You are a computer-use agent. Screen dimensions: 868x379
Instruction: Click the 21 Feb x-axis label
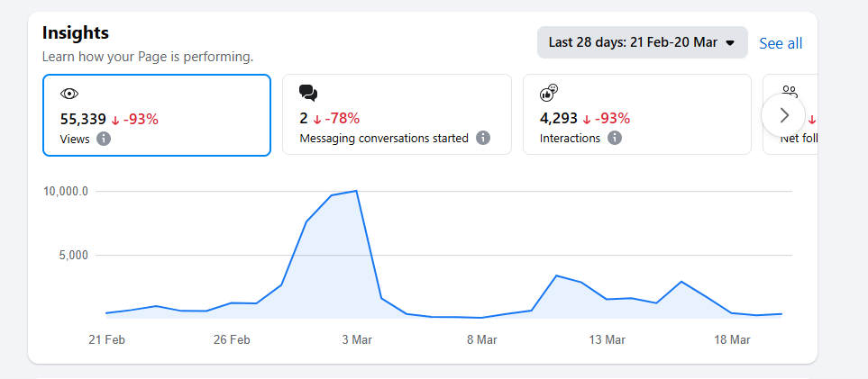[x=106, y=339]
